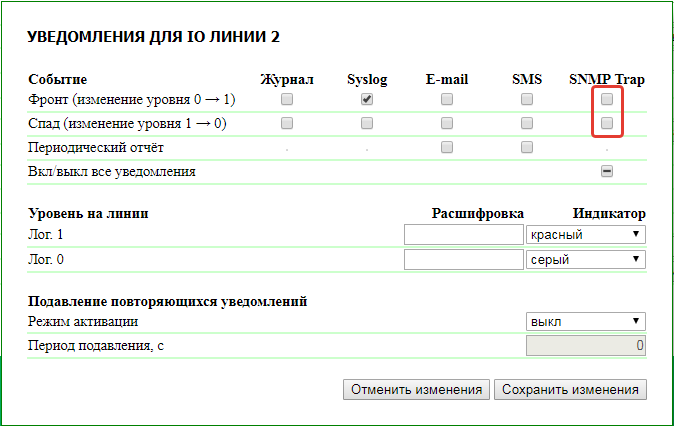Viewport: 674px width, 426px height.
Task: Enable Syslog checkbox for Спад event
Action: 367,123
